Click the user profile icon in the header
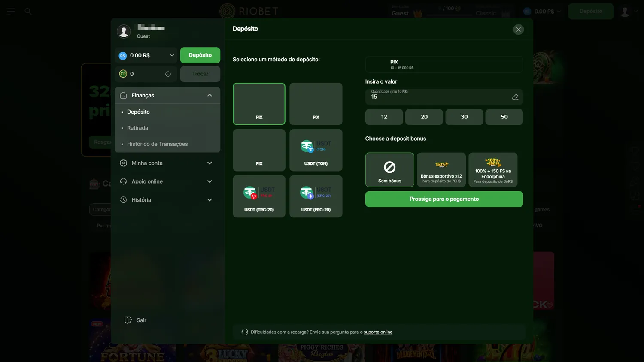644x362 pixels. [625, 12]
